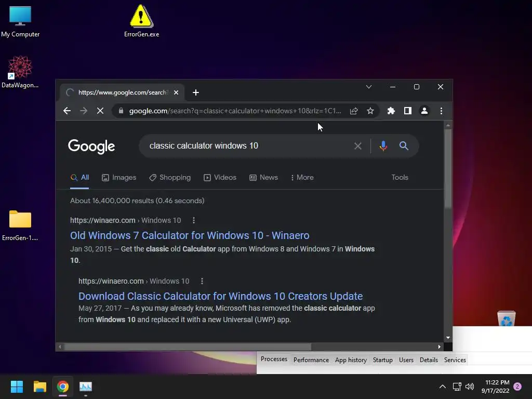
Task: Open the Services tab in Task Manager
Action: (x=455, y=360)
